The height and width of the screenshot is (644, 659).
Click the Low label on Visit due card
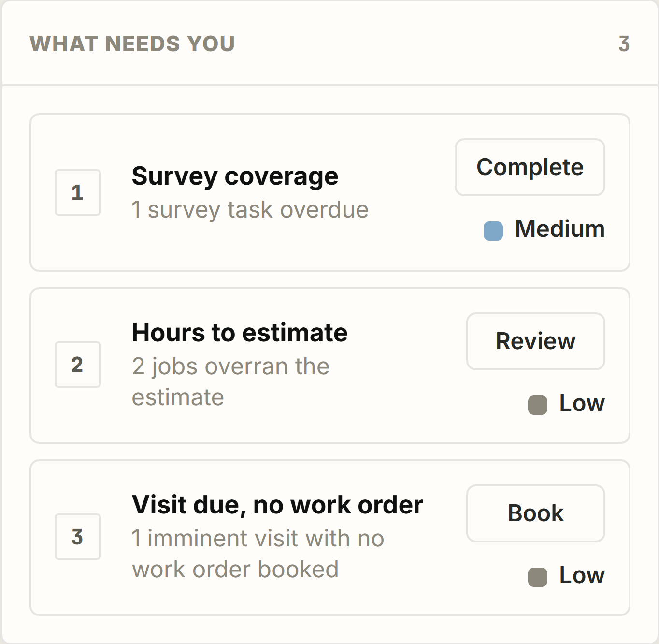tap(582, 575)
